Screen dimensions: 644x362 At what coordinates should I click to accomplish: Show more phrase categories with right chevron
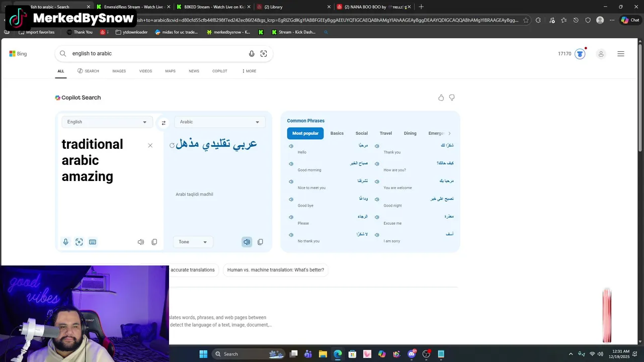click(x=449, y=133)
